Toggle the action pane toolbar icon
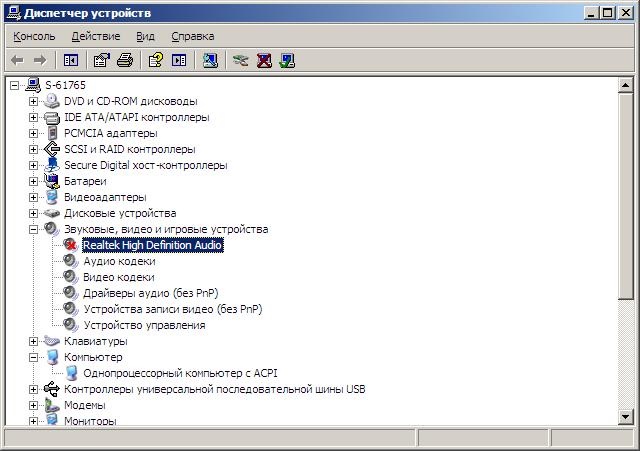 coord(179,61)
